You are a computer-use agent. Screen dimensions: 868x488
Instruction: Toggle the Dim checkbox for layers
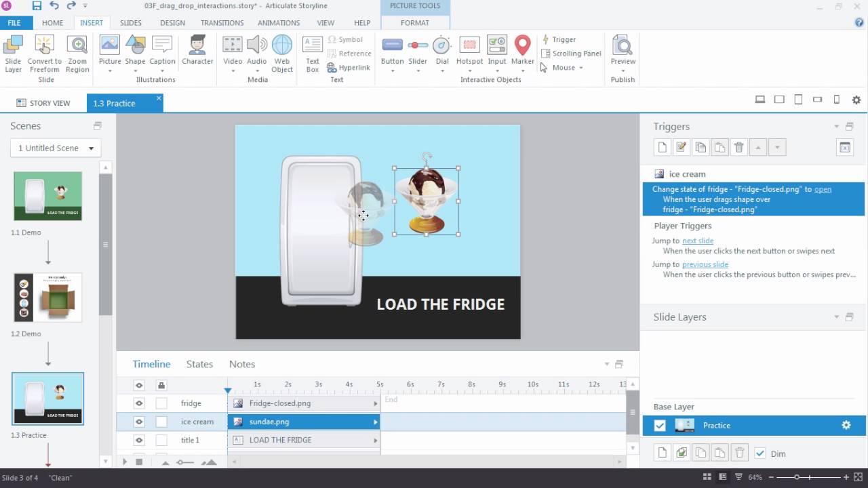pyautogui.click(x=760, y=453)
